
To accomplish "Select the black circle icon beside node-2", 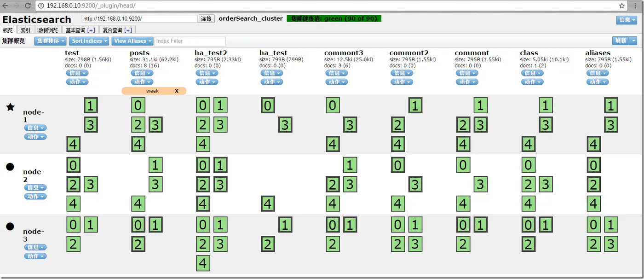I will [10, 167].
